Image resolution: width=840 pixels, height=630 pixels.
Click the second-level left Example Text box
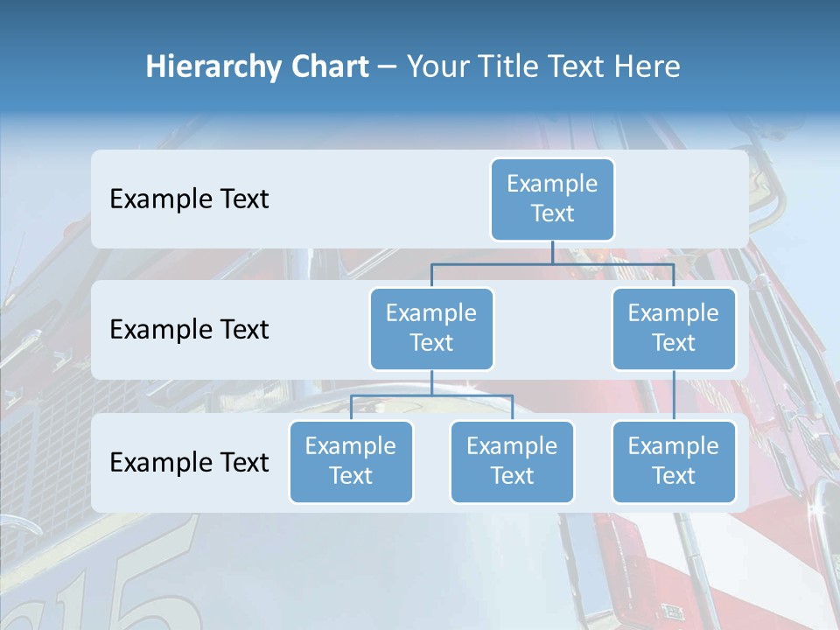(x=431, y=328)
